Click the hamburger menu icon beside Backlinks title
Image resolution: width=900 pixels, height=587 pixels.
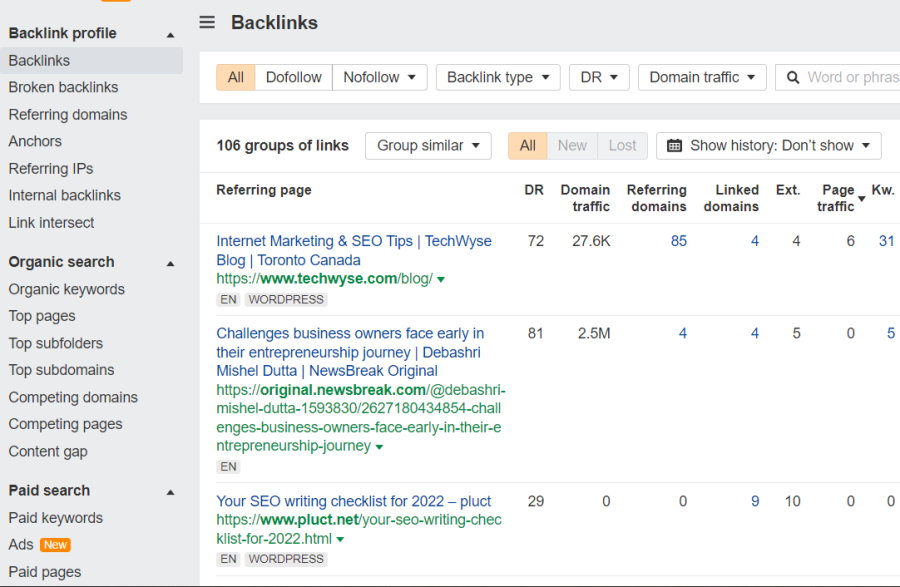(207, 22)
